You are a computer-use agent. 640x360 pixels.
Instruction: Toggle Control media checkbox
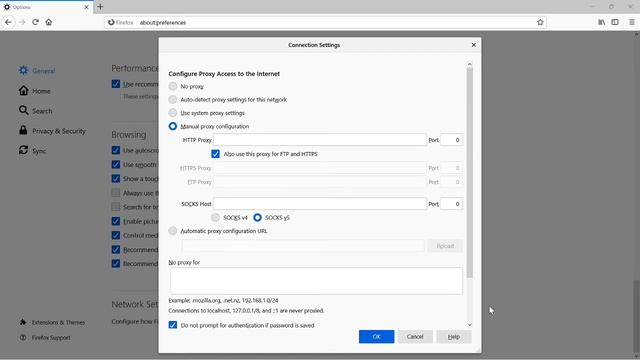point(116,236)
